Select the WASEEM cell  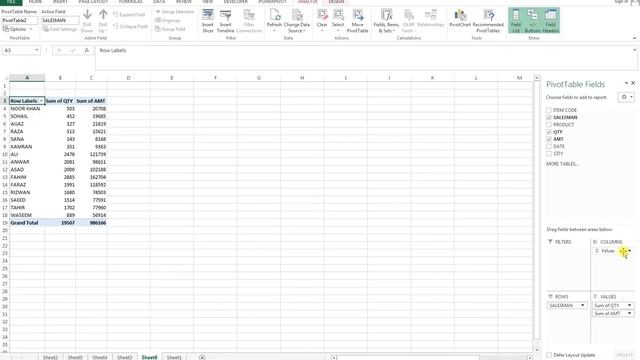pyautogui.click(x=27, y=215)
